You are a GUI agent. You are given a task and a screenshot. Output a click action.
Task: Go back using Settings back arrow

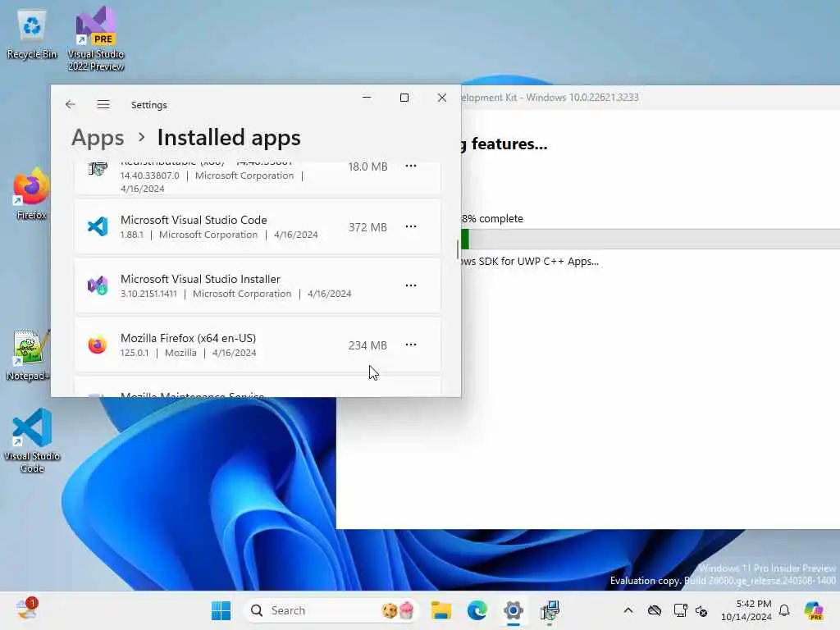click(x=71, y=104)
